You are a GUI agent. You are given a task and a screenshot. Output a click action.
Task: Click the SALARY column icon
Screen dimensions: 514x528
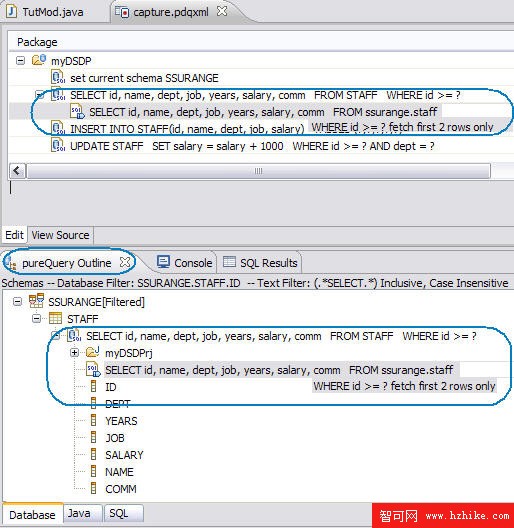94,455
